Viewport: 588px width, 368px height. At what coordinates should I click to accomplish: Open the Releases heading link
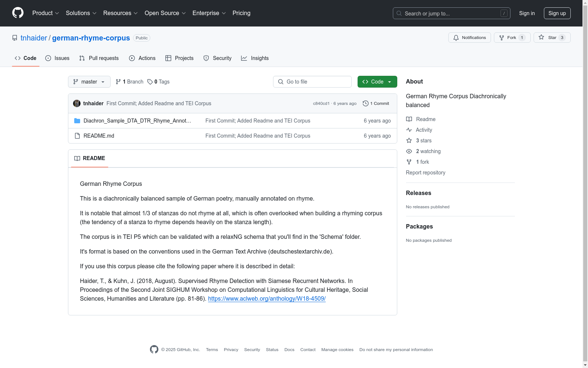[x=419, y=193]
